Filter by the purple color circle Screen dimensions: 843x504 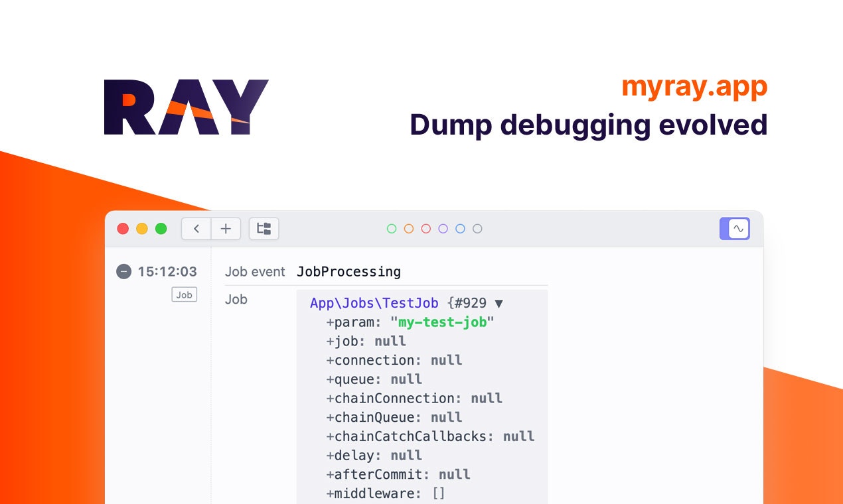click(443, 229)
